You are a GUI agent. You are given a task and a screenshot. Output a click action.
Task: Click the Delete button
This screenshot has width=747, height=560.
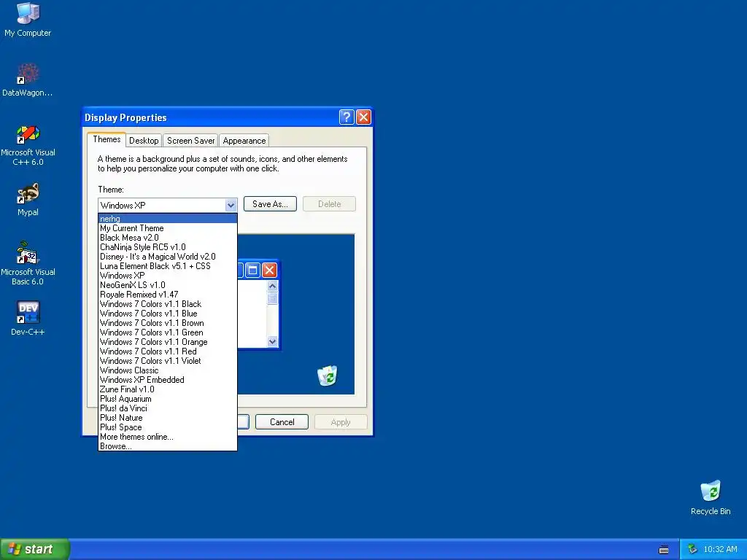click(x=329, y=204)
